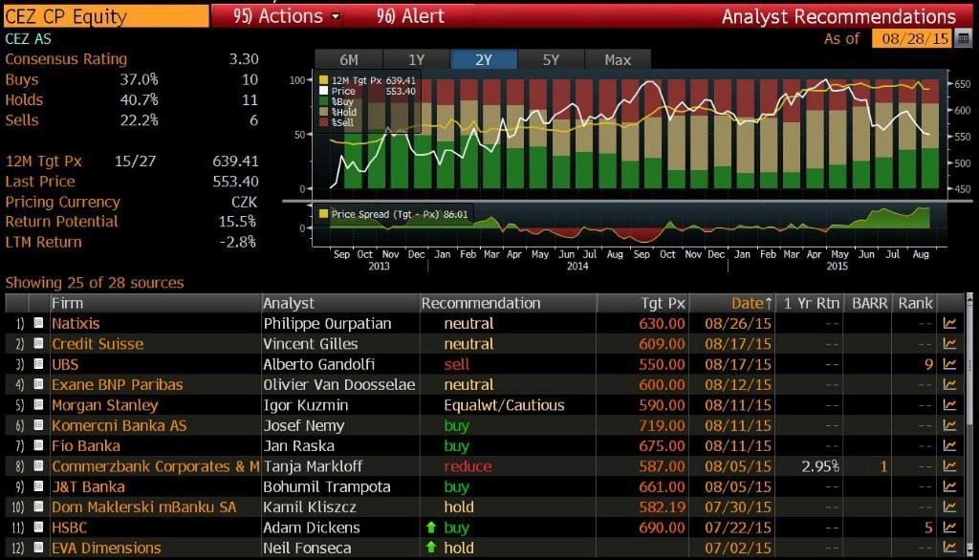979x560 pixels.
Task: Open the UBS firm link
Action: (x=65, y=364)
